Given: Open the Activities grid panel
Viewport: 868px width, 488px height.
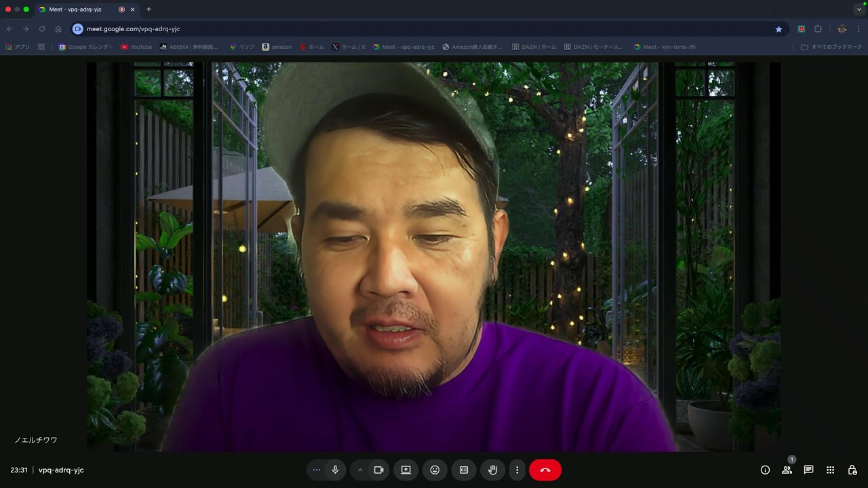Looking at the screenshot, I should [830, 470].
